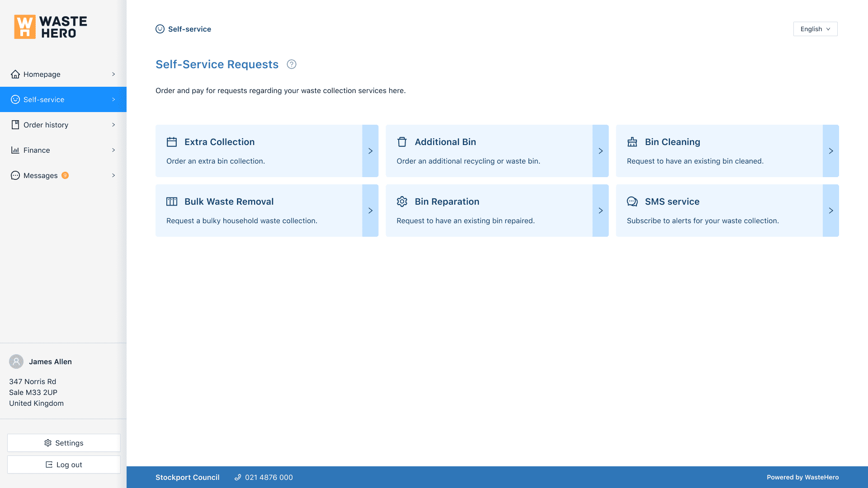Open Order history in sidebar
868x488 pixels.
coord(63,125)
